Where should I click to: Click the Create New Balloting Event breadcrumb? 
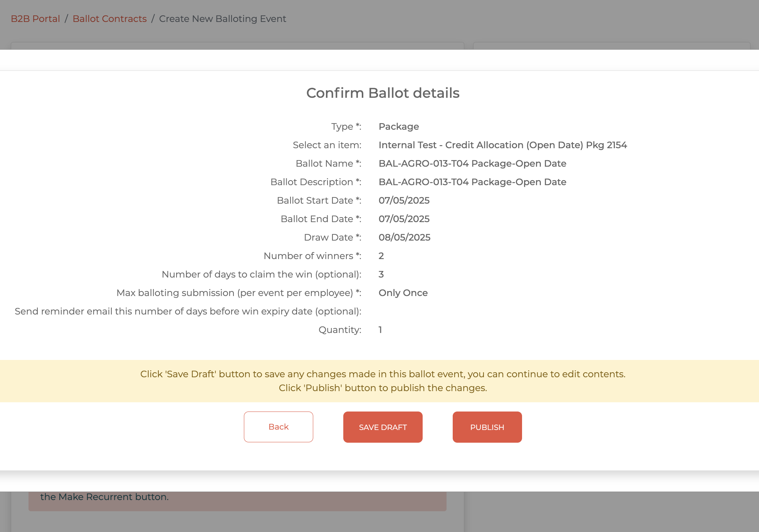pos(222,19)
